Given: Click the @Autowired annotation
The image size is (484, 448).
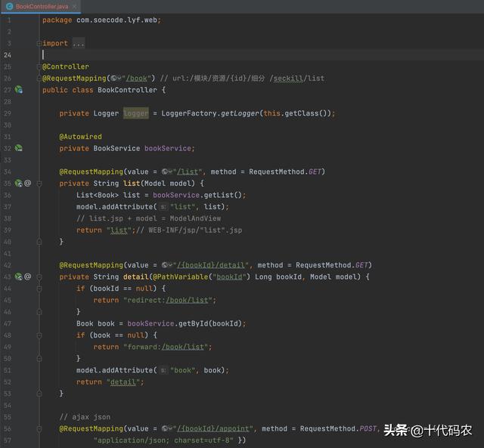Looking at the screenshot, I should (81, 137).
